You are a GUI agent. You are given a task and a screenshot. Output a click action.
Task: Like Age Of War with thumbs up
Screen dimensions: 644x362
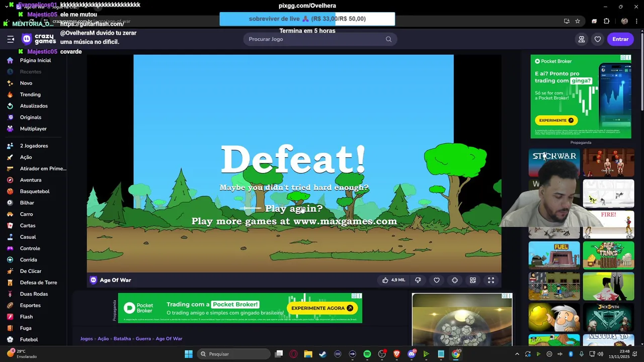coord(393,280)
